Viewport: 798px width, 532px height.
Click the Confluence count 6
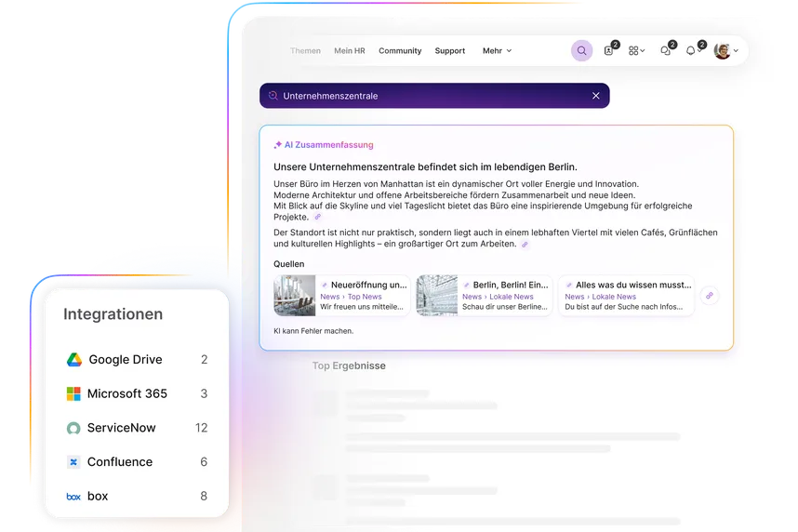pos(204,461)
